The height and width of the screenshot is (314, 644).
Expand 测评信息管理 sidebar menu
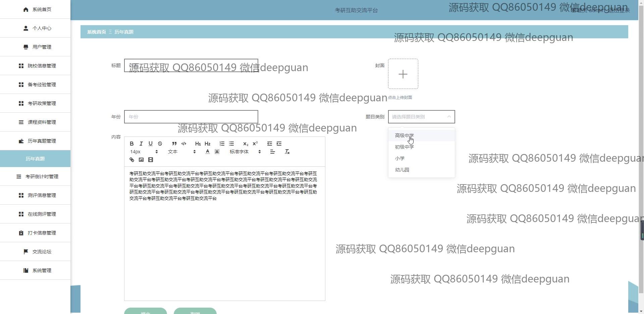tap(35, 195)
